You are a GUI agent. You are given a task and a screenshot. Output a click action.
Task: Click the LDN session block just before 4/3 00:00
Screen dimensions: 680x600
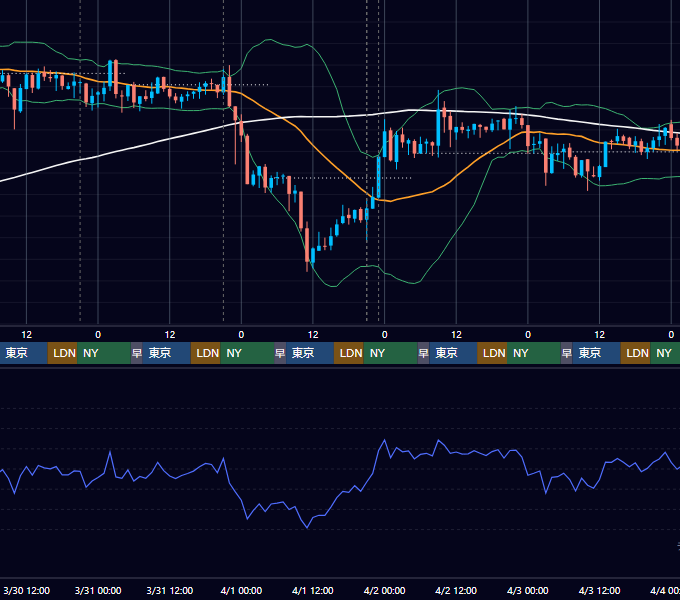[x=492, y=353]
